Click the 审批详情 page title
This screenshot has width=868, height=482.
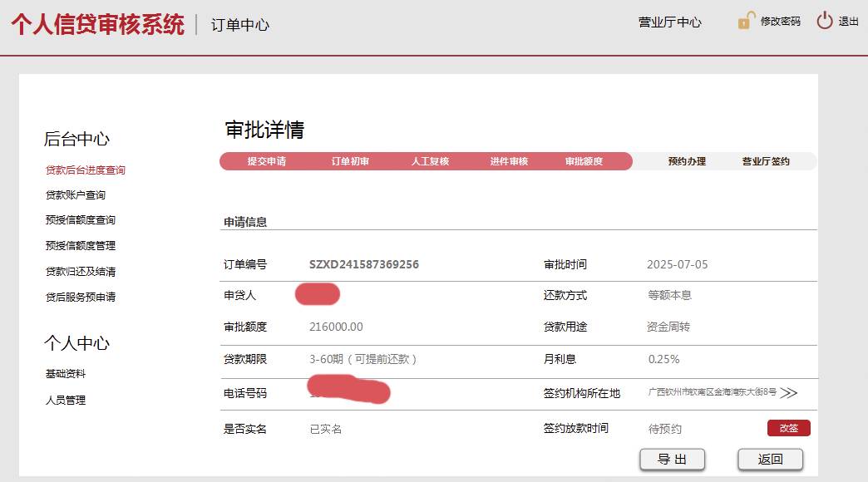(x=264, y=130)
